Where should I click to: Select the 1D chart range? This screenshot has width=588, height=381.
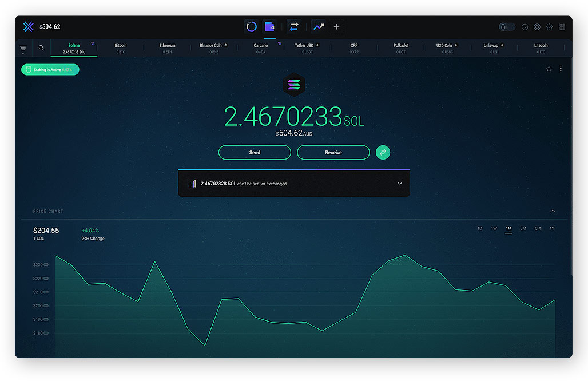[x=480, y=228]
